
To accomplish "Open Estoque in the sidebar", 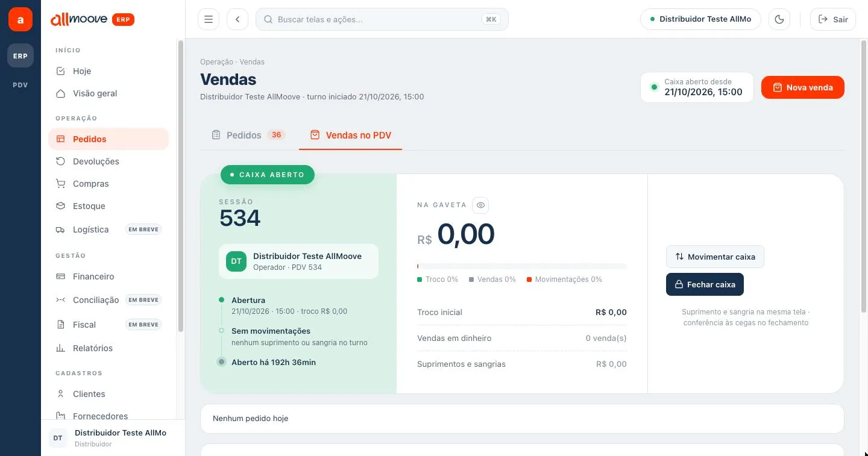I will pyautogui.click(x=108, y=206).
